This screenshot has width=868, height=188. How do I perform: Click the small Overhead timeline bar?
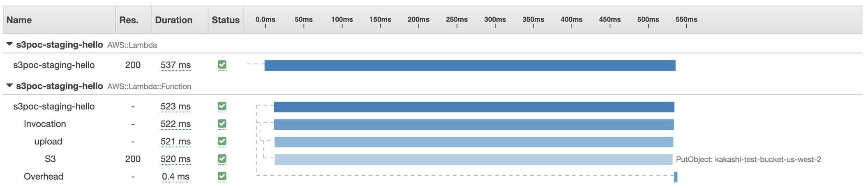[676, 177]
